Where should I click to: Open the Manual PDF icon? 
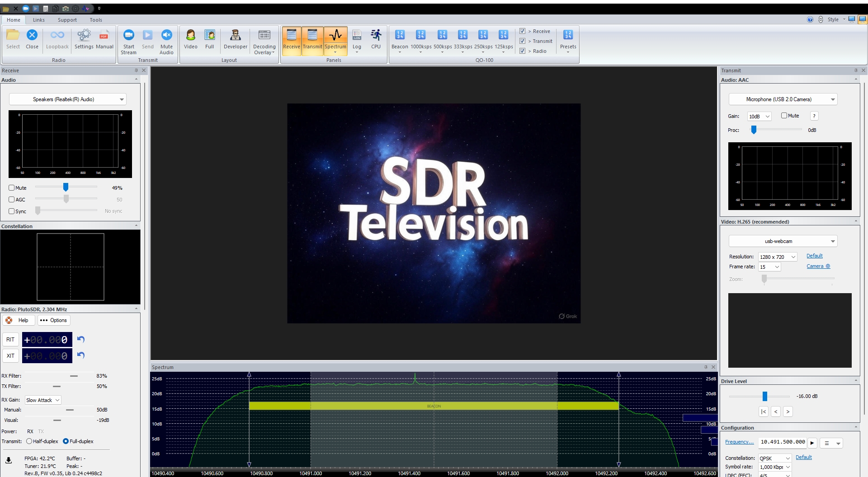click(104, 39)
